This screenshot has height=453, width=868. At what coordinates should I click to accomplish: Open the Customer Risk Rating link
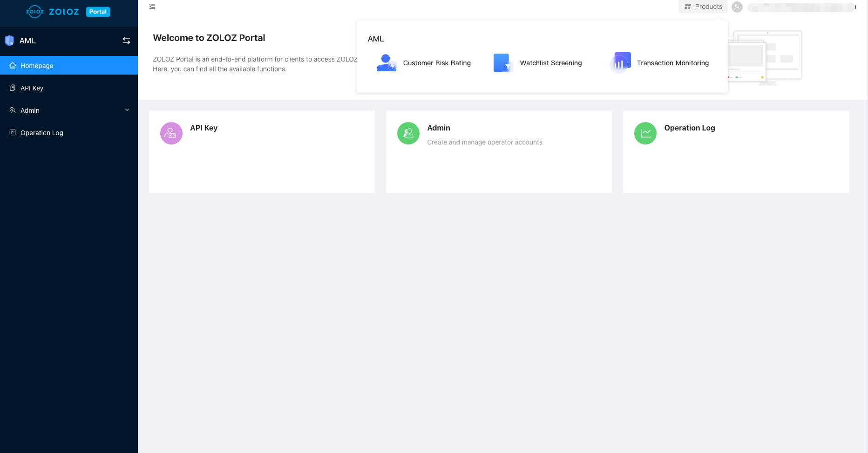tap(437, 63)
